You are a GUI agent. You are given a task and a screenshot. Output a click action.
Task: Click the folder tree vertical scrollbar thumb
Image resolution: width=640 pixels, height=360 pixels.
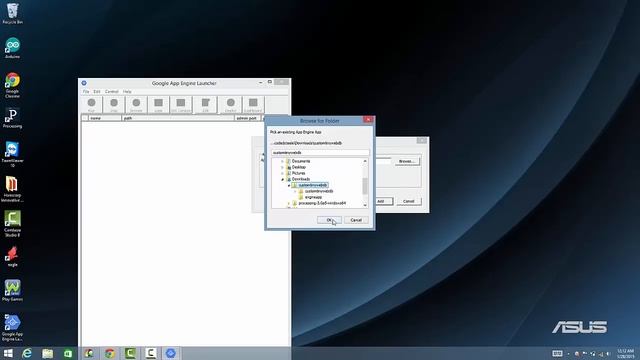coord(365,186)
